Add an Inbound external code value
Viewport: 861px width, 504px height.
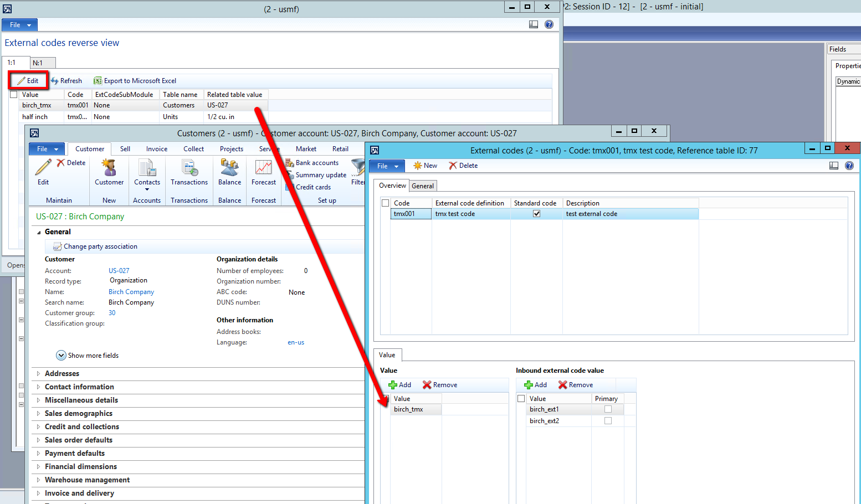point(535,385)
